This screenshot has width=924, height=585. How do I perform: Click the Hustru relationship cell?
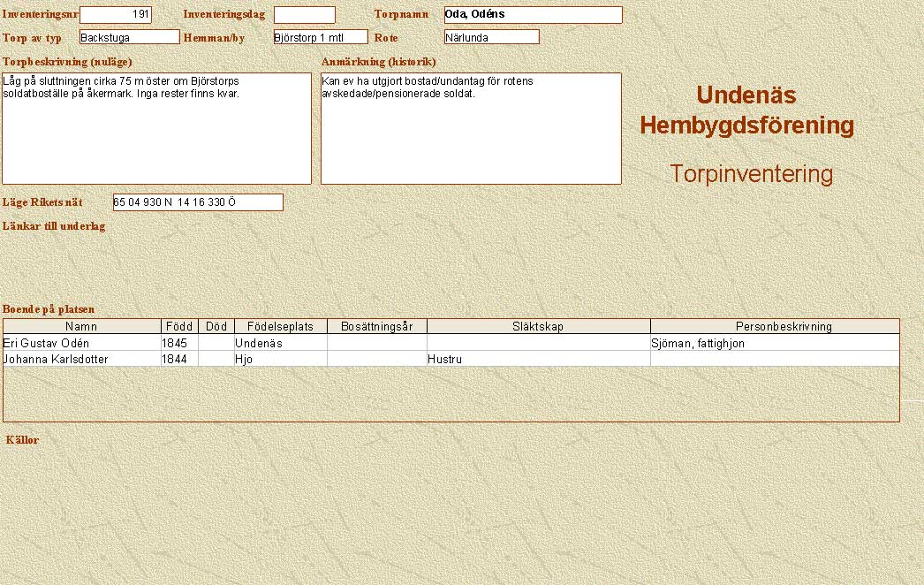pyautogui.click(x=538, y=360)
